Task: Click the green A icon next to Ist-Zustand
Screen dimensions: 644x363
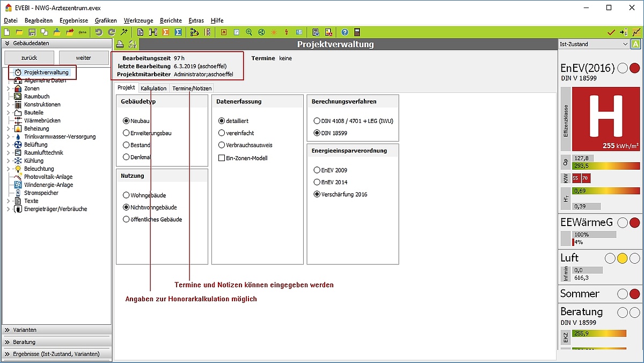Action: tap(636, 44)
